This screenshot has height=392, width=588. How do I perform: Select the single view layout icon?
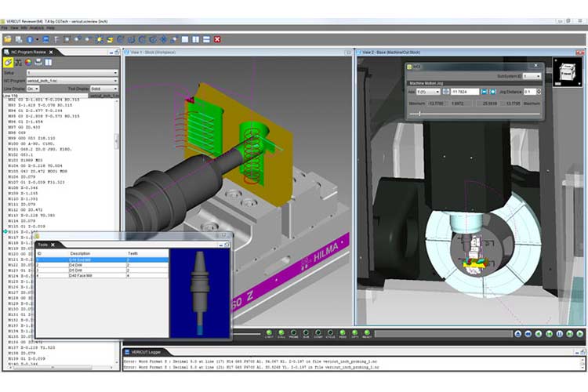185,39
